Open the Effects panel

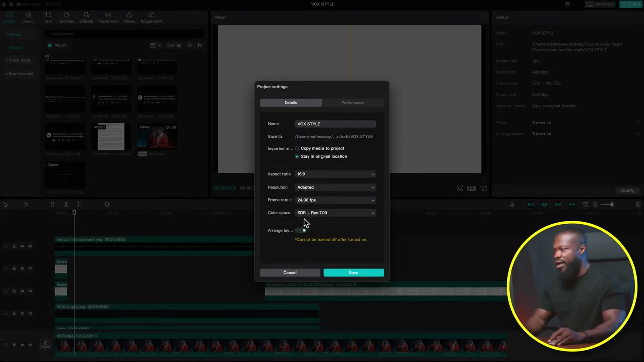point(86,18)
